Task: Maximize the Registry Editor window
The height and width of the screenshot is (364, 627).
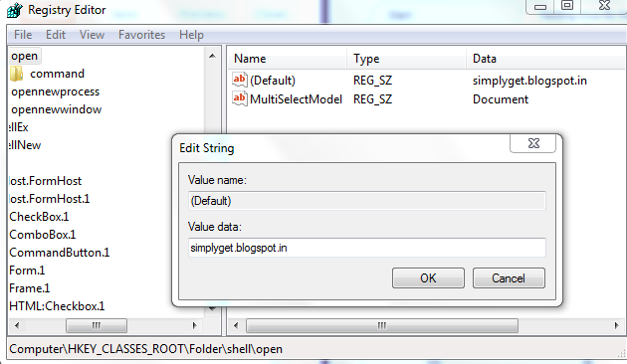Action: [x=567, y=6]
